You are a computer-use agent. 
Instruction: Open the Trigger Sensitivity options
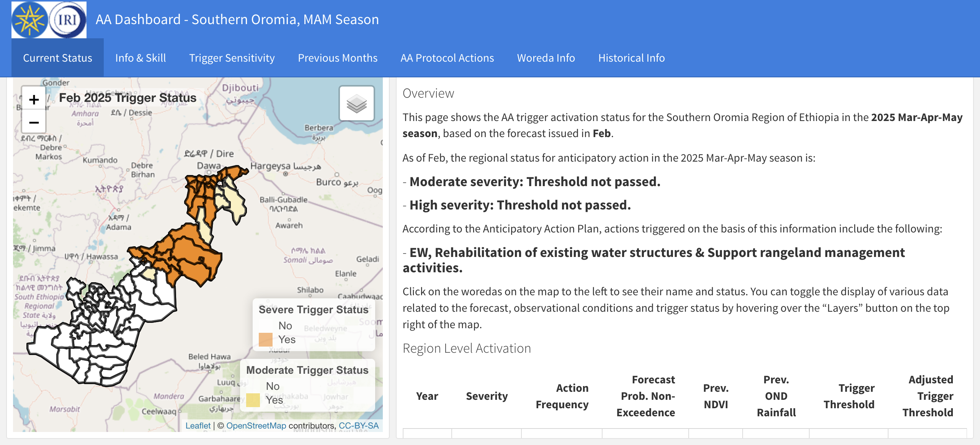click(232, 58)
